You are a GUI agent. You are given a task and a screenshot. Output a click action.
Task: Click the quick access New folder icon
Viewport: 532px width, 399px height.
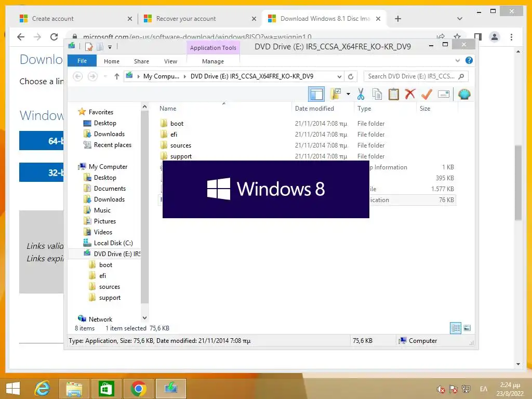pos(100,47)
